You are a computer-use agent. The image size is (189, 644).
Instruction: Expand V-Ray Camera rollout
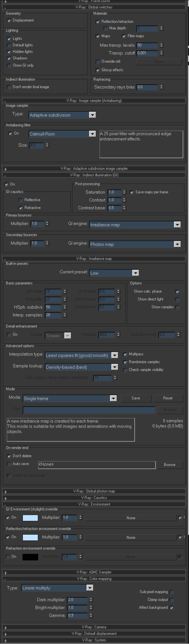click(x=94, y=627)
